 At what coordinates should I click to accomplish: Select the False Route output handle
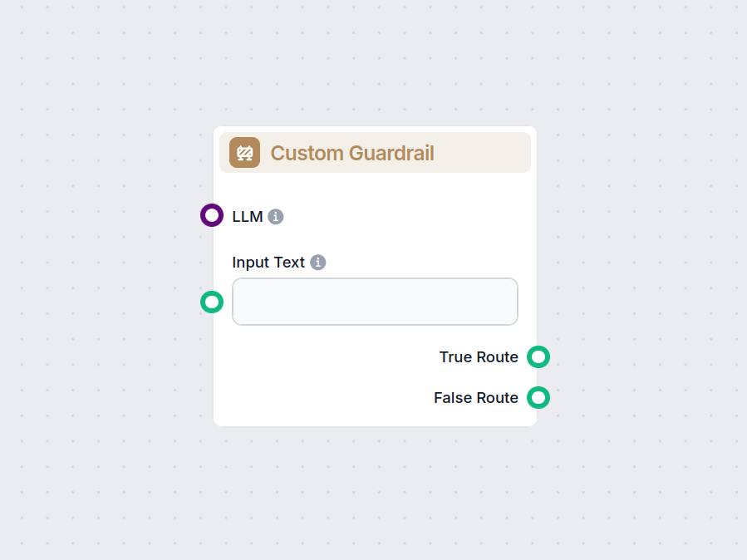tap(538, 398)
